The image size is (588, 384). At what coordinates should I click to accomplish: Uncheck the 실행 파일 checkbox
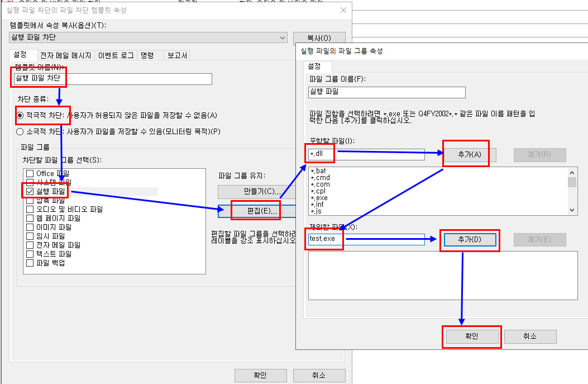tap(30, 191)
